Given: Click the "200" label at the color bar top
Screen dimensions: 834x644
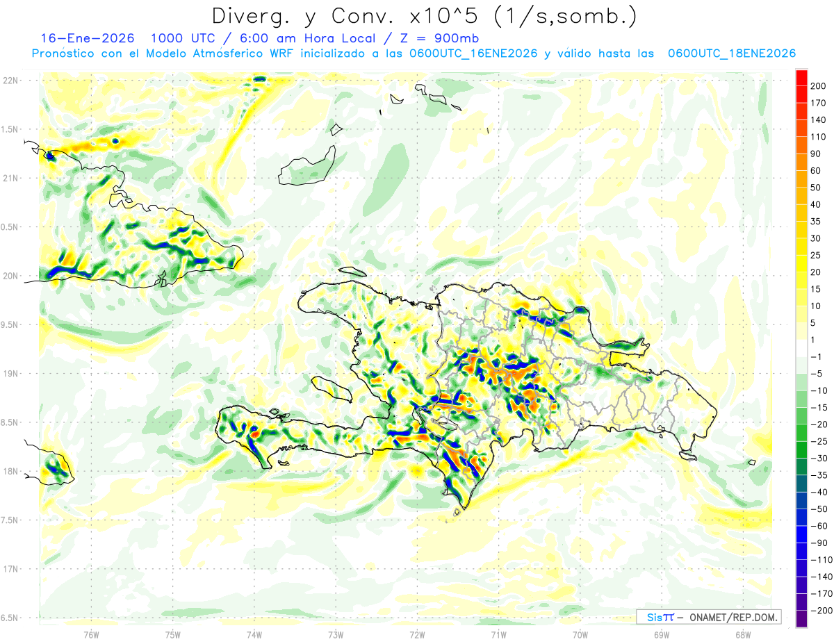Looking at the screenshot, I should click(x=819, y=86).
